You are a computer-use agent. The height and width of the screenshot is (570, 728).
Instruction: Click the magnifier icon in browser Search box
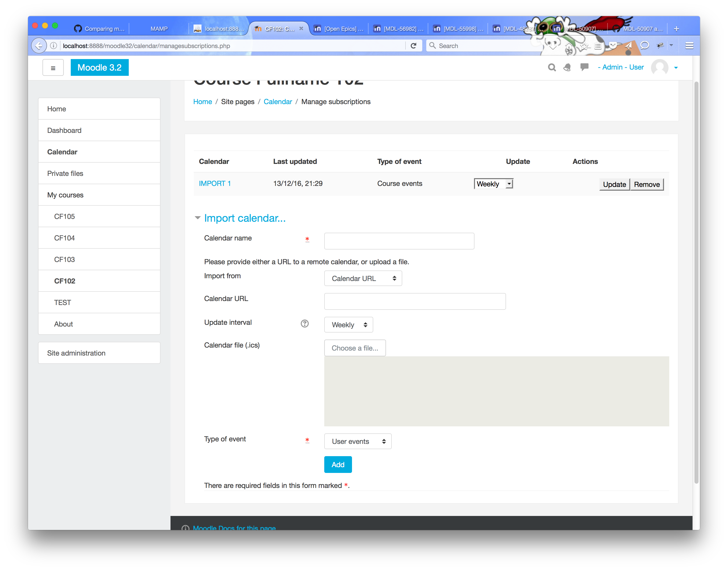coord(432,45)
